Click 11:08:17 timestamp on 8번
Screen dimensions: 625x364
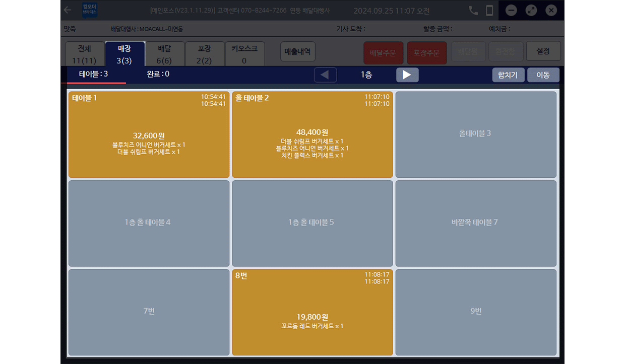377,274
